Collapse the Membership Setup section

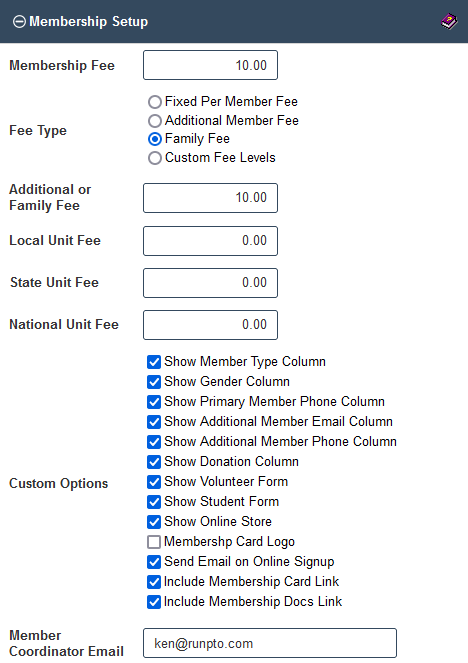(19, 22)
